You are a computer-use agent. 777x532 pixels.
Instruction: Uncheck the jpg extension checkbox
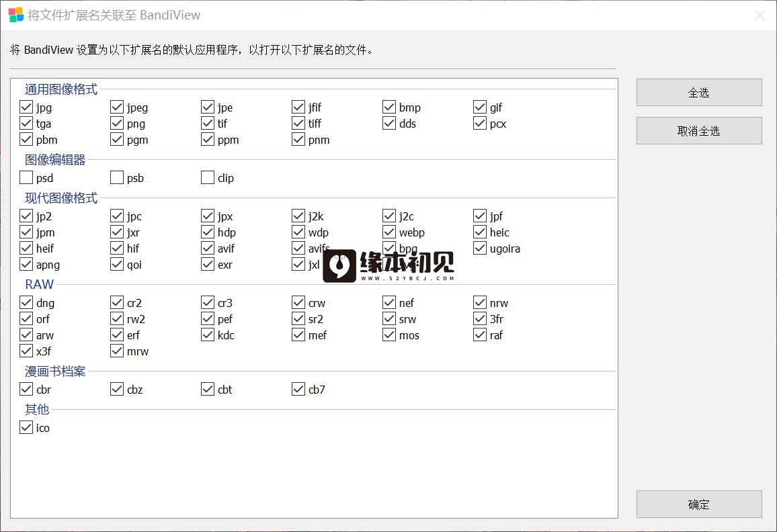point(26,107)
